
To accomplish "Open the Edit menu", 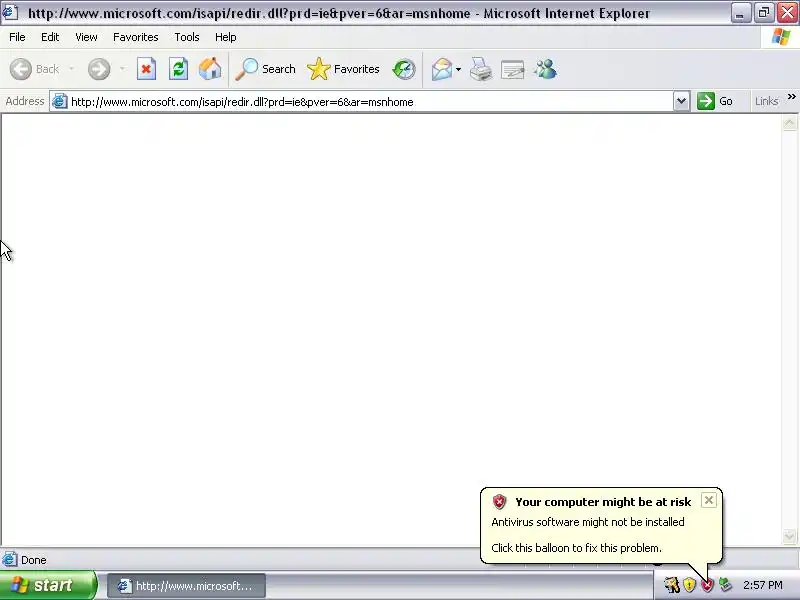I will (x=50, y=37).
